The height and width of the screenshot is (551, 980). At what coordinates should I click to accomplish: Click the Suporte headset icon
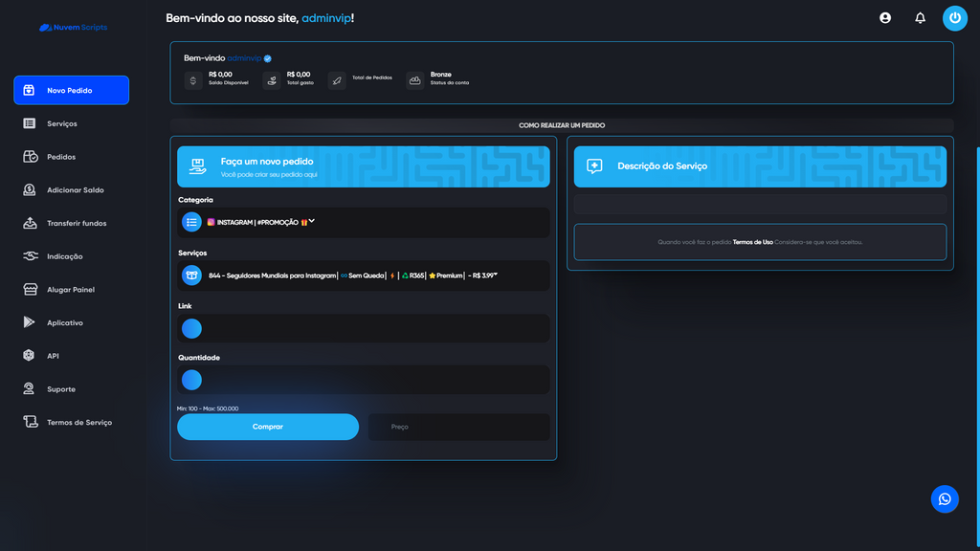[x=30, y=388]
